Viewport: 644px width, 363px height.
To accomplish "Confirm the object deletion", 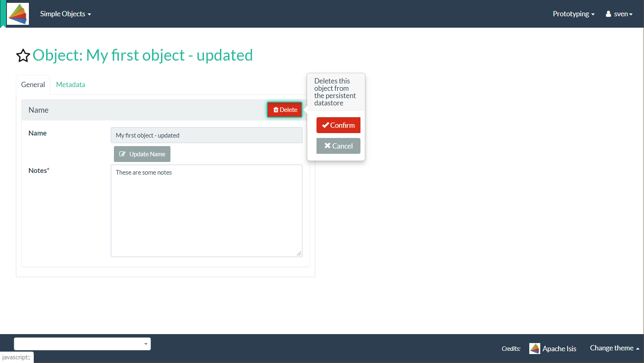I will click(338, 125).
